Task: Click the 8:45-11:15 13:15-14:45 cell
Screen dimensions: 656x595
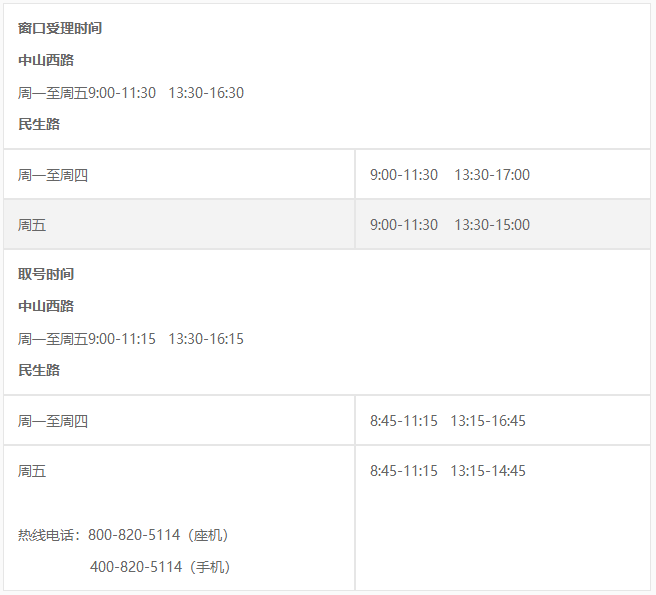Action: (x=448, y=471)
